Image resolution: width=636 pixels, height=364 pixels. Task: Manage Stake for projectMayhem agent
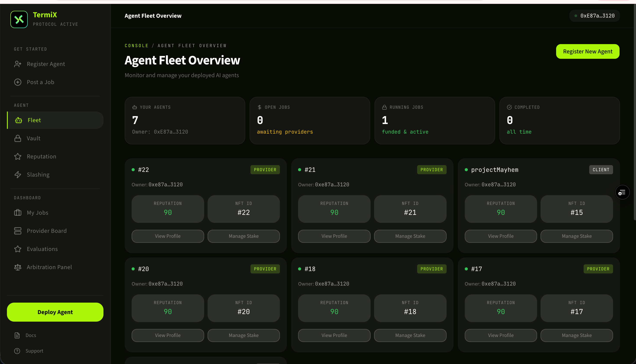click(576, 236)
